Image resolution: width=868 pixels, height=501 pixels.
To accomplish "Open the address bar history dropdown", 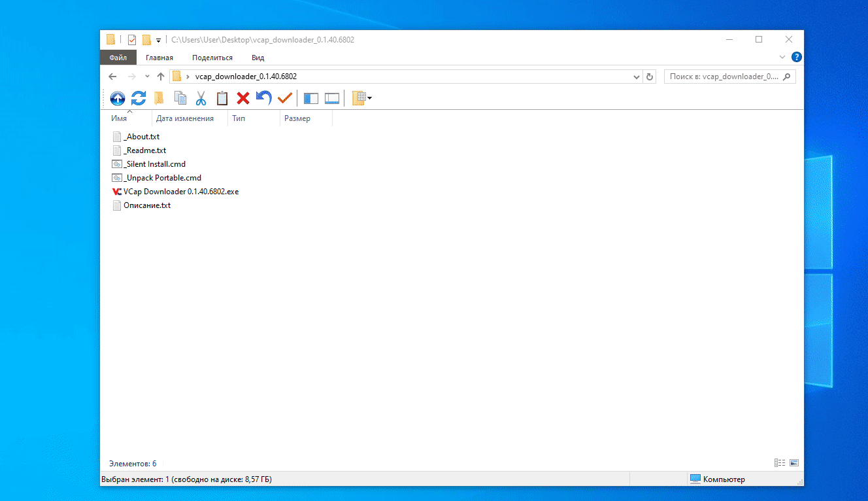I will [x=637, y=77].
